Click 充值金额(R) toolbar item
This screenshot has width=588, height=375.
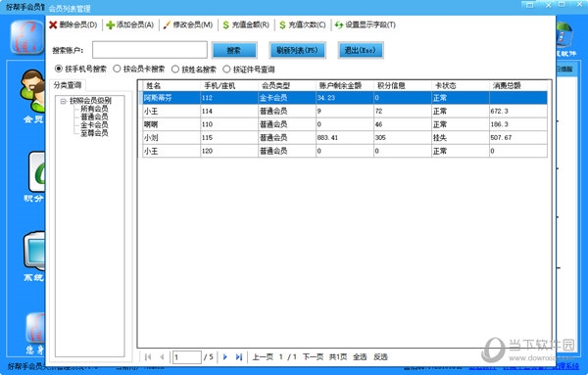pos(246,24)
